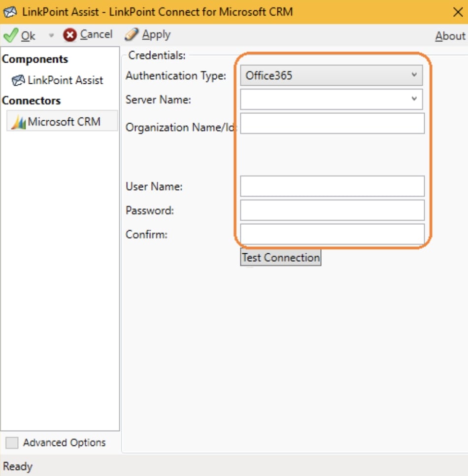This screenshot has height=476, width=468.
Task: Click the green Ok checkmark icon
Action: [11, 35]
